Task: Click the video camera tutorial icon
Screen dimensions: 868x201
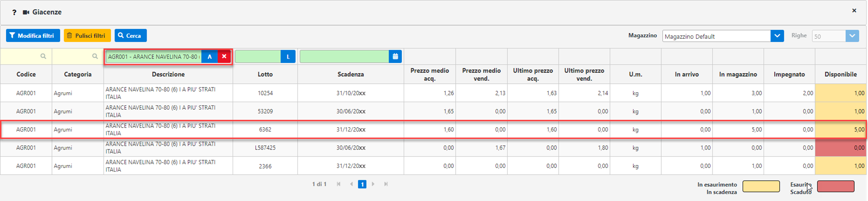Action: pyautogui.click(x=26, y=12)
